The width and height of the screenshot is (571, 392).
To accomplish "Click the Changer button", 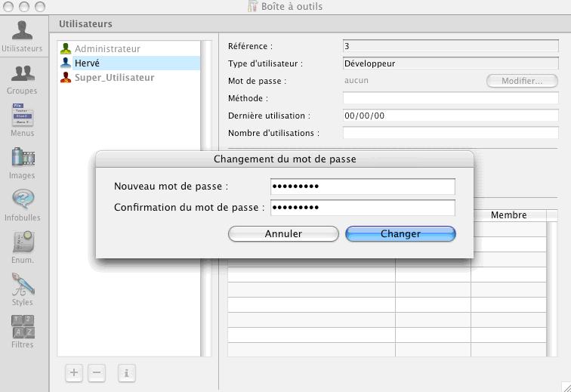I will [x=400, y=234].
